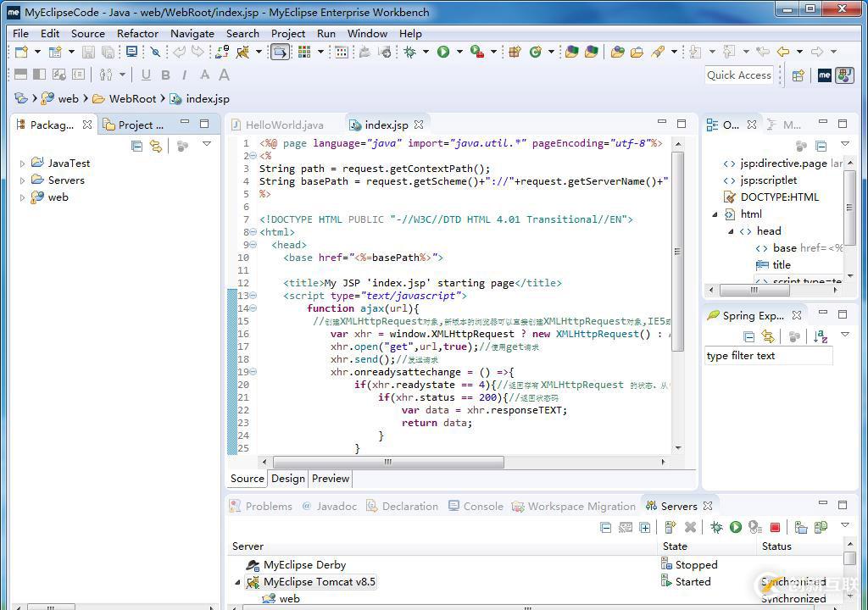
Task: Click the Search flashlight icon
Action: (657, 52)
